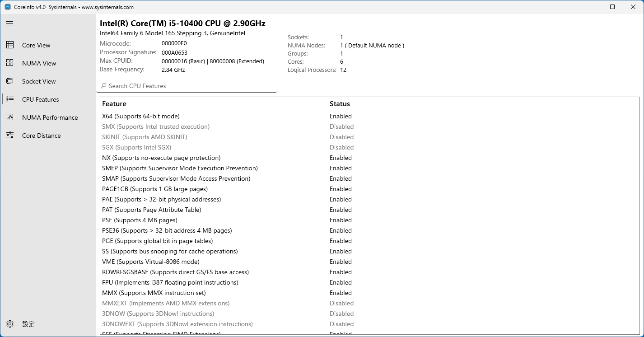The width and height of the screenshot is (644, 337).
Task: Click the Core View grid icon
Action: pyautogui.click(x=10, y=45)
